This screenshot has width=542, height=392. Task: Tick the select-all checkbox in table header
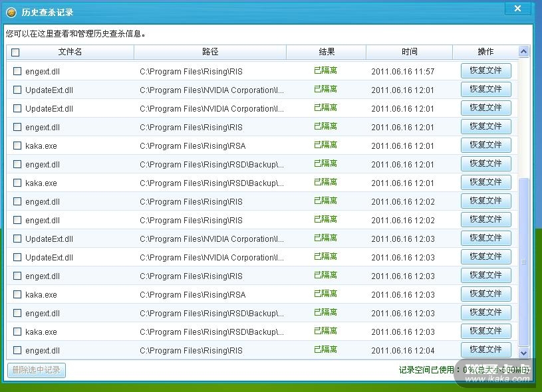(x=15, y=52)
